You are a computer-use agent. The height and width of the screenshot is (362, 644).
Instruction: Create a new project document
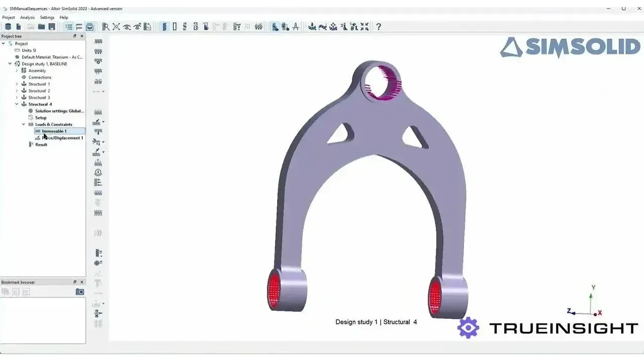click(19, 27)
